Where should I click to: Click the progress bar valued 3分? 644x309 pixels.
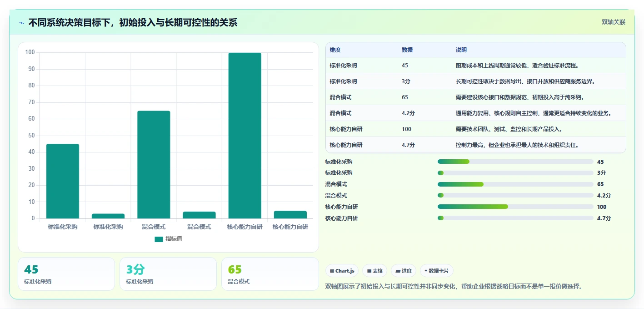point(515,173)
